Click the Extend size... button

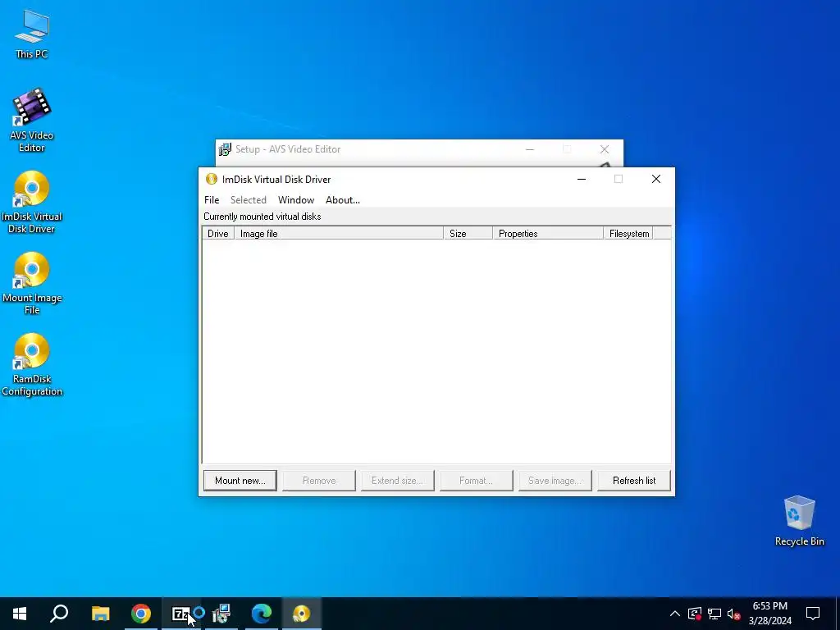(398, 481)
